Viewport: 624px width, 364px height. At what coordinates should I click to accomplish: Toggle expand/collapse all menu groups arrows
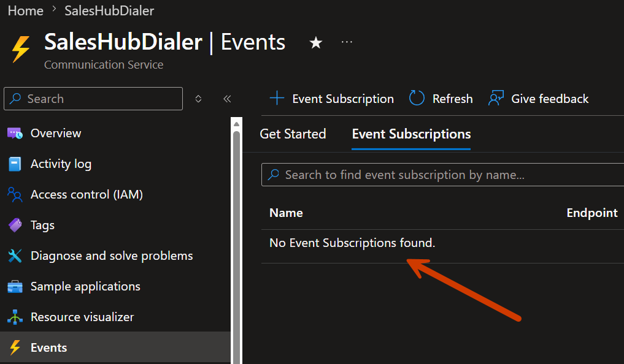click(198, 99)
